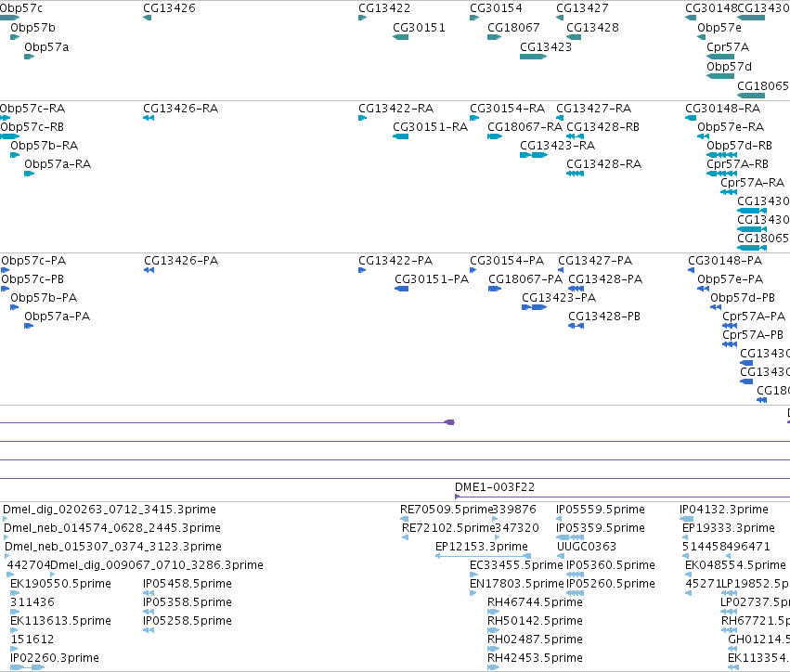The height and width of the screenshot is (672, 790).
Task: Select protein Cpr57A-PA
Action: (x=754, y=317)
